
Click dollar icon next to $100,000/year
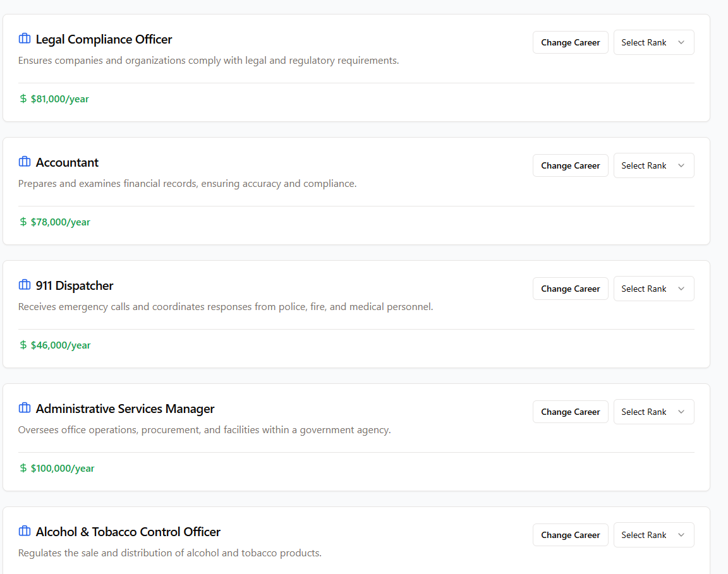pos(23,469)
